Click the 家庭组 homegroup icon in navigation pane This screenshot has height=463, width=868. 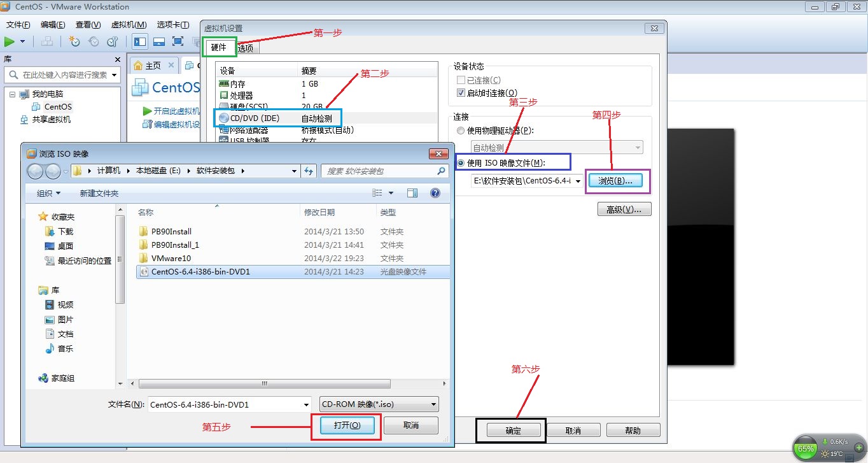pos(43,378)
